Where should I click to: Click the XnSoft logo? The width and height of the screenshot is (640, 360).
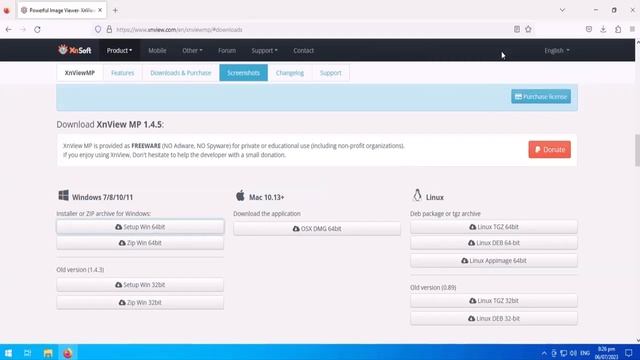click(74, 50)
